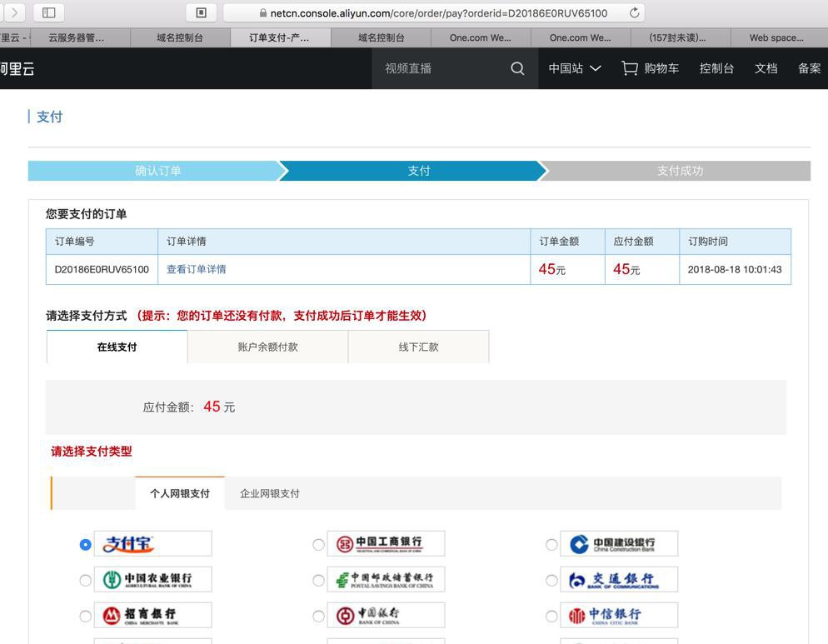The width and height of the screenshot is (828, 644).
Task: Open 备案 in top navigation
Action: point(809,68)
